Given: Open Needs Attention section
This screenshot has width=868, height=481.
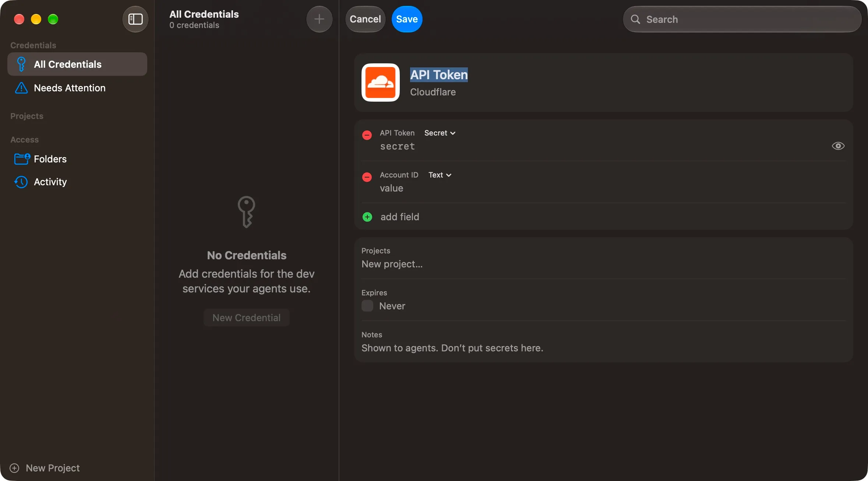Looking at the screenshot, I should click(77, 88).
